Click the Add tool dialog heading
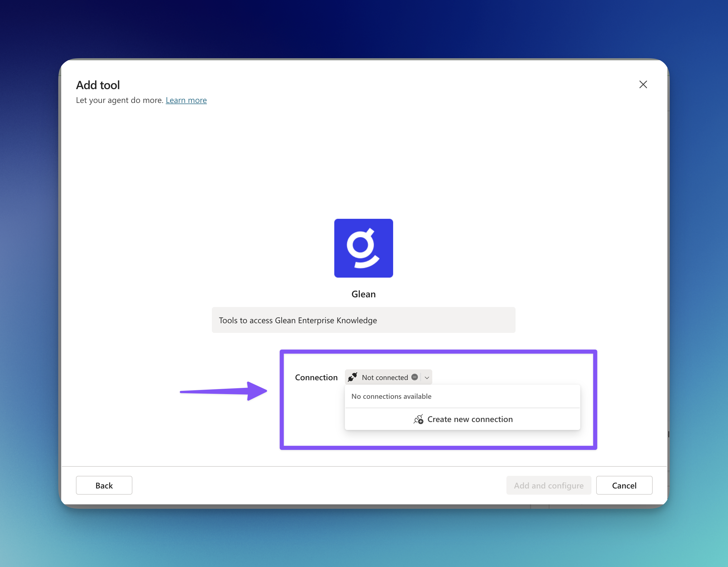 point(98,85)
